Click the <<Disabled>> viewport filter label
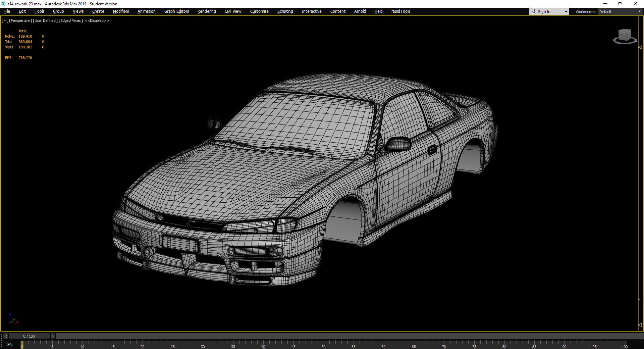 97,21
